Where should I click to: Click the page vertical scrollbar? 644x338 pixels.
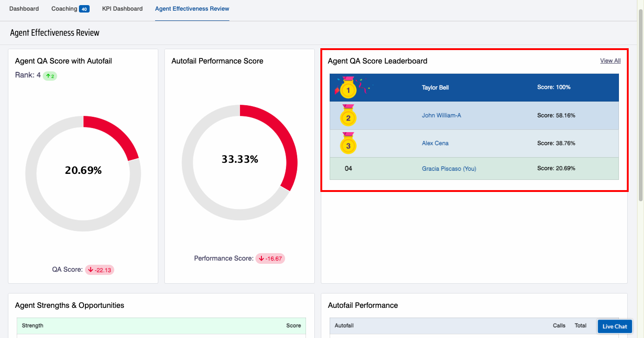tap(641, 107)
